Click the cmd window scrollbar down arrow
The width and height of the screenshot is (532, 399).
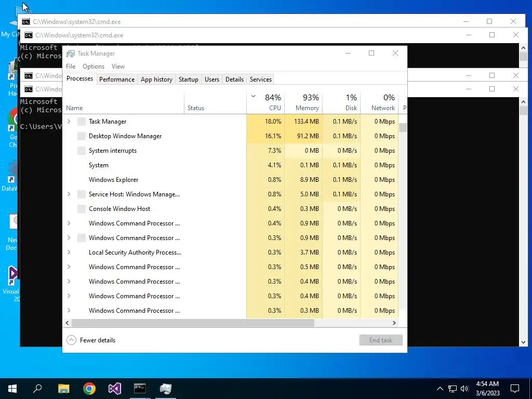pos(523,343)
